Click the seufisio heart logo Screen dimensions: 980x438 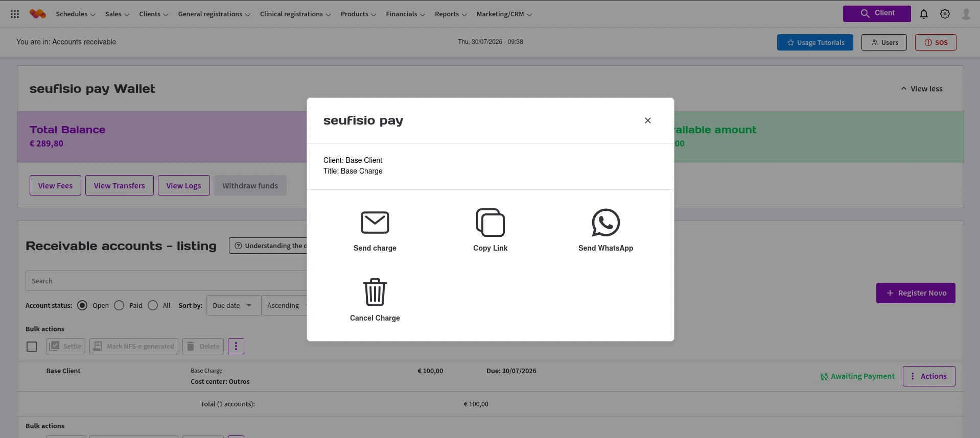click(38, 14)
